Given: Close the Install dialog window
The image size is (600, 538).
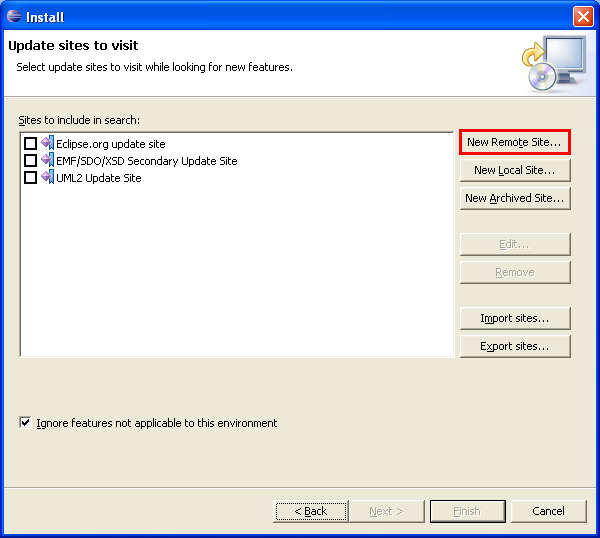Looking at the screenshot, I should tap(583, 16).
